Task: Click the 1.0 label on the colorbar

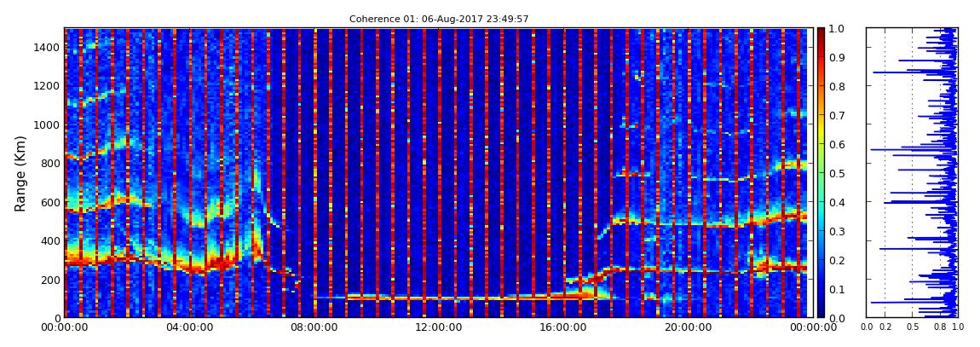Action: [x=837, y=29]
